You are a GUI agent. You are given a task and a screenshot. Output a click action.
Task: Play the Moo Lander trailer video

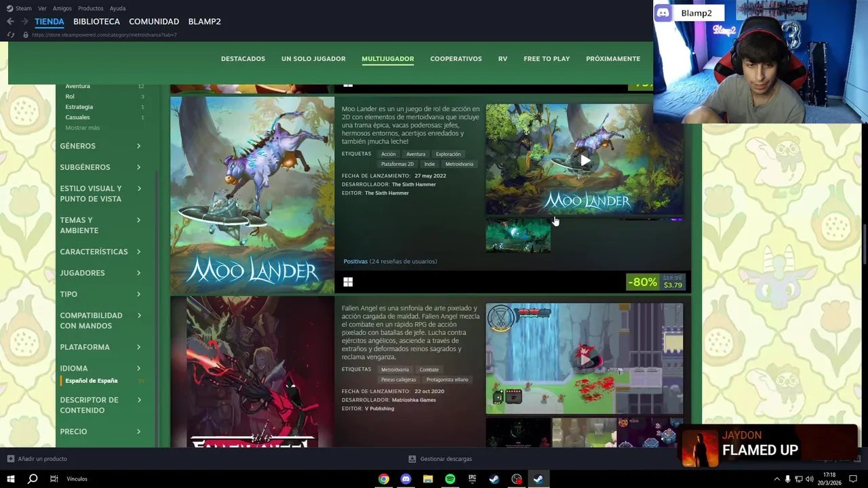[585, 161]
